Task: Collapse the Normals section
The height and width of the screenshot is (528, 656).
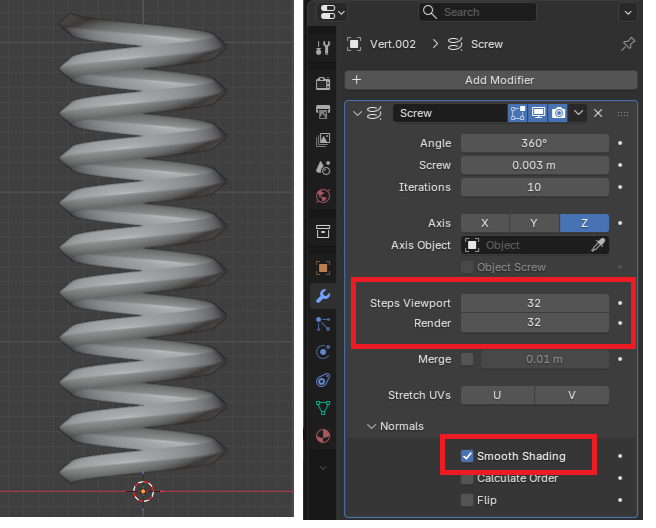Action: tap(372, 426)
